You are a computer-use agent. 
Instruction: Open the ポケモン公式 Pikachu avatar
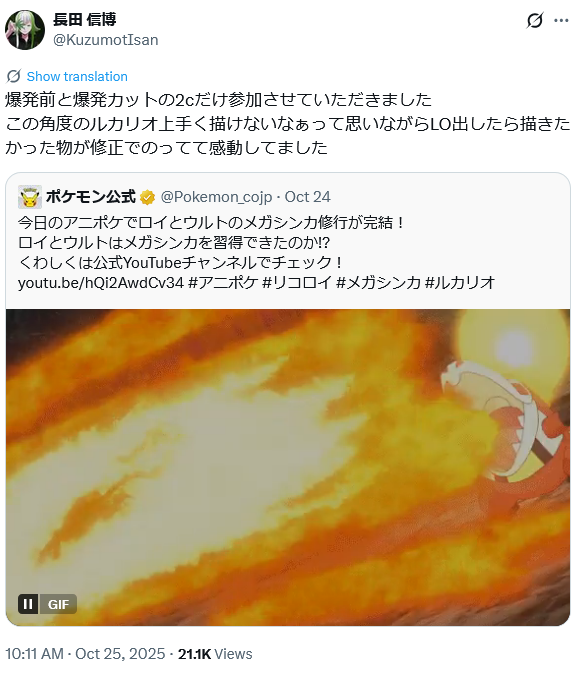30,197
